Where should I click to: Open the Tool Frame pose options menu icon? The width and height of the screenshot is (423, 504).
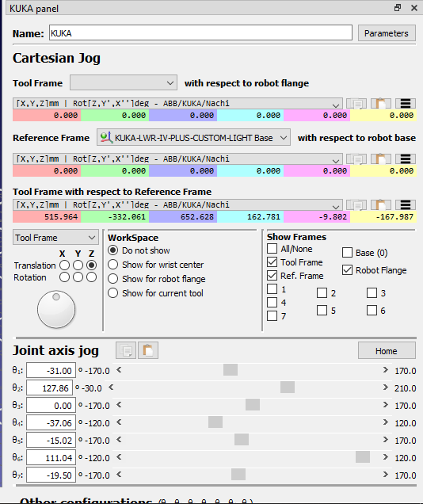[406, 104]
